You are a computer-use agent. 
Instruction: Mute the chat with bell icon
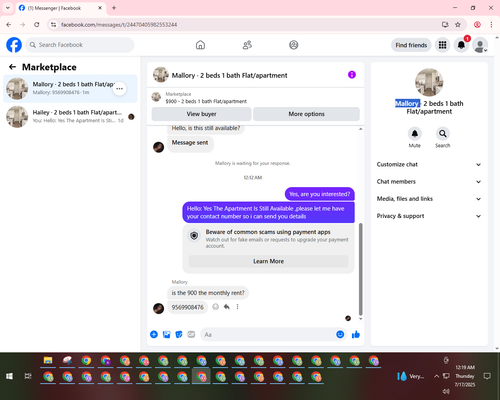pos(415,134)
